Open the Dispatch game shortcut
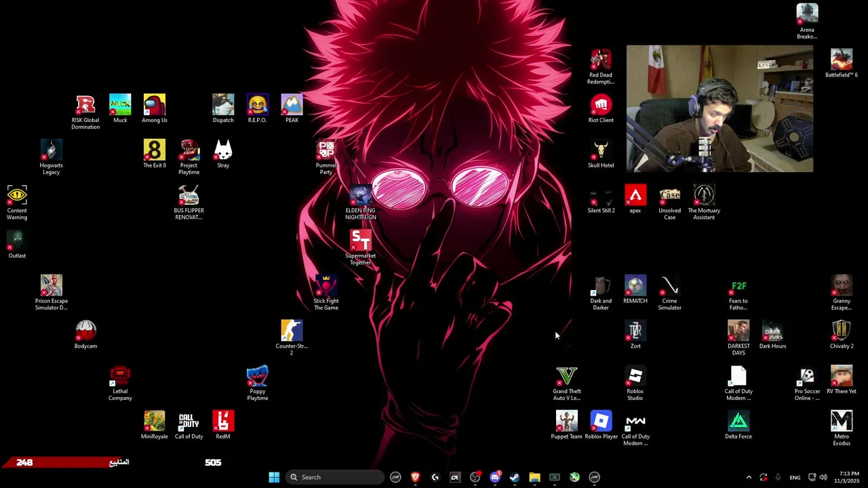The height and width of the screenshot is (488, 868). tap(223, 109)
